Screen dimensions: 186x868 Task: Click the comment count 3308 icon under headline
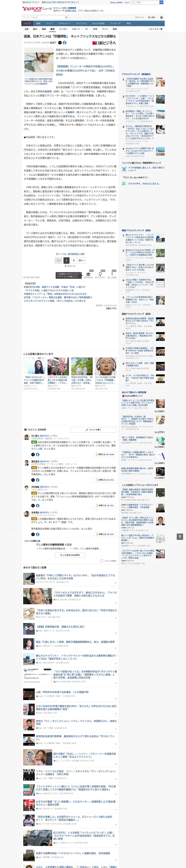tap(46, 43)
